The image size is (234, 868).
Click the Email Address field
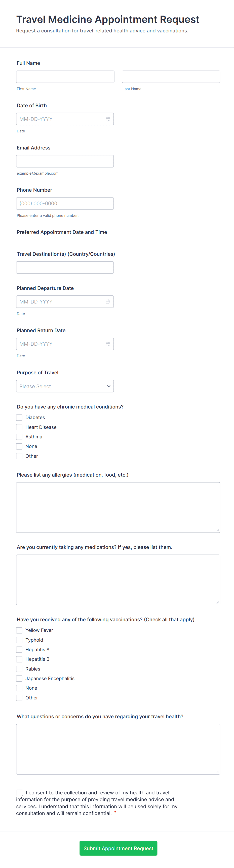tap(65, 161)
